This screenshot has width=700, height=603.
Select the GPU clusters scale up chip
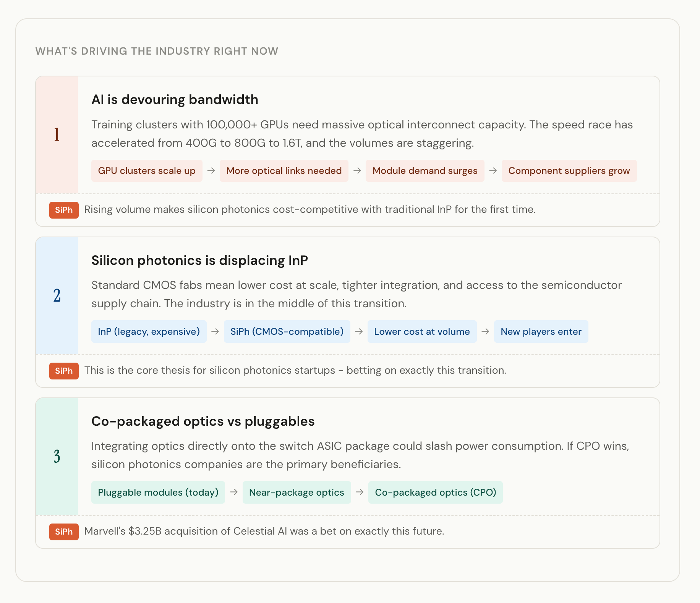pos(147,171)
